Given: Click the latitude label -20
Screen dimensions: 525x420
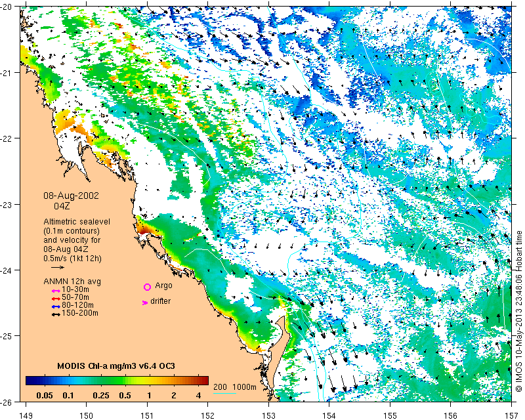Looking at the screenshot, I should [x=6, y=7].
